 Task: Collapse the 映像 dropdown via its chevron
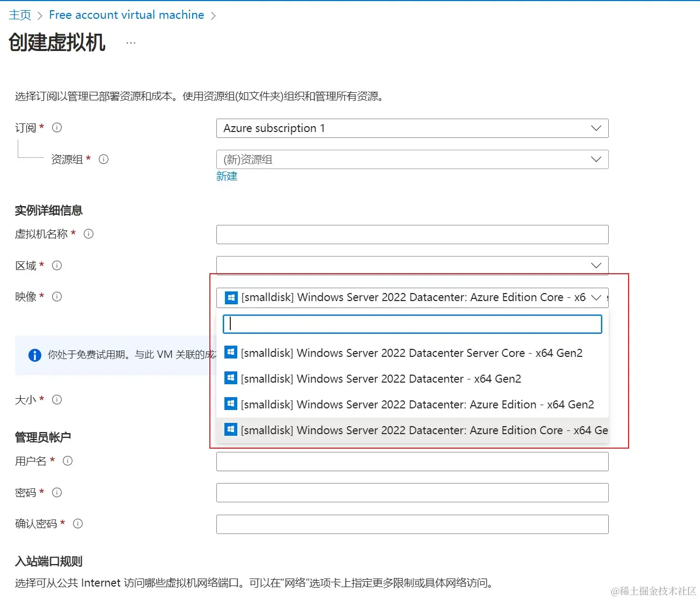click(x=596, y=297)
